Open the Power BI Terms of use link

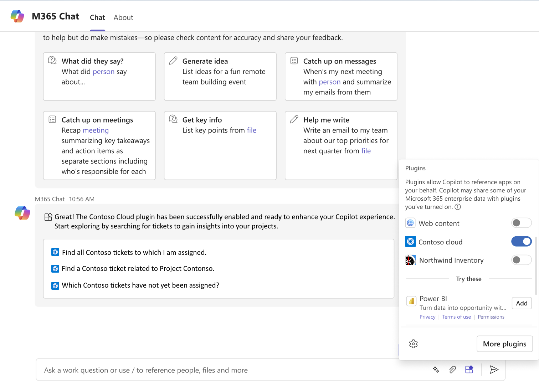[x=456, y=317]
